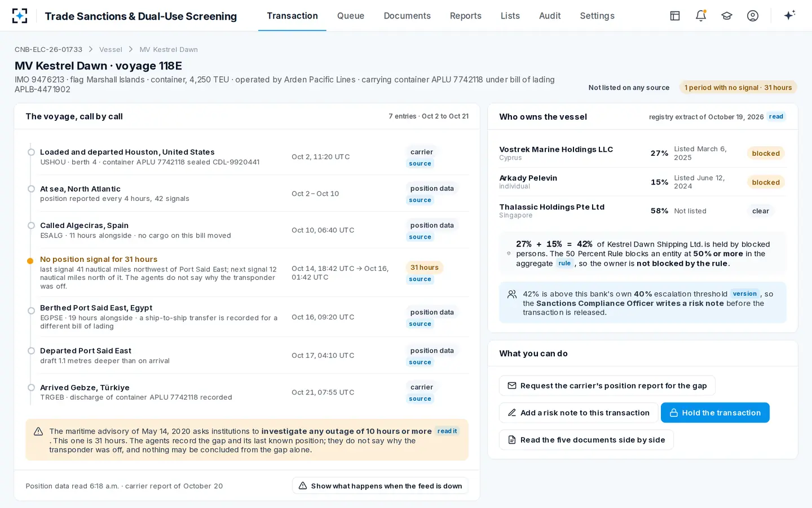The width and height of the screenshot is (812, 508).
Task: Open source for Berthed Port Said East
Action: tap(420, 324)
